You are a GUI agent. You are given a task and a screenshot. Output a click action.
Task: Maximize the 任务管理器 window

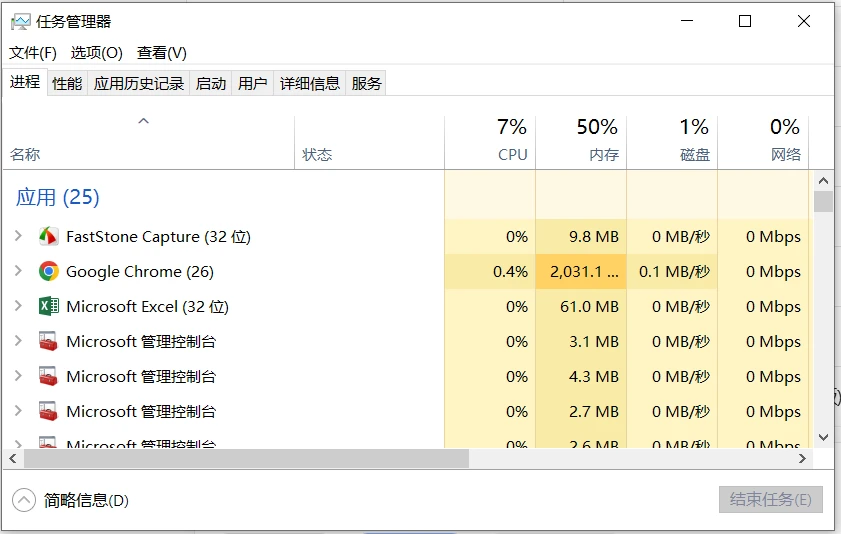[745, 21]
